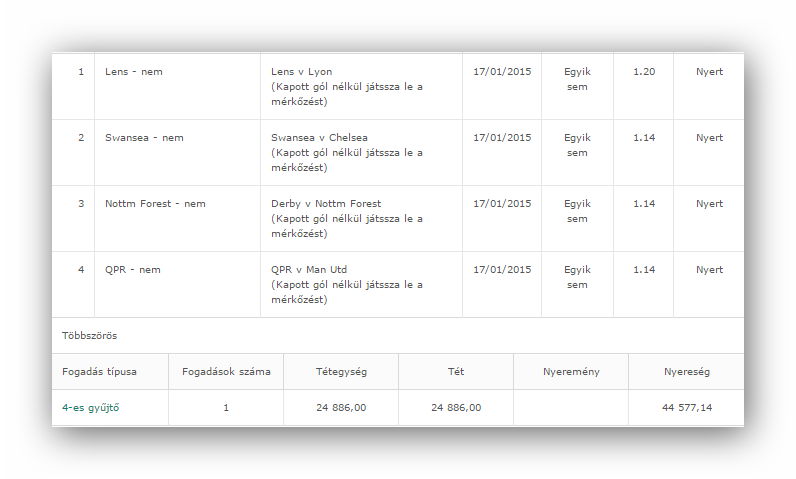Open the Lens v Lyon match

(301, 72)
